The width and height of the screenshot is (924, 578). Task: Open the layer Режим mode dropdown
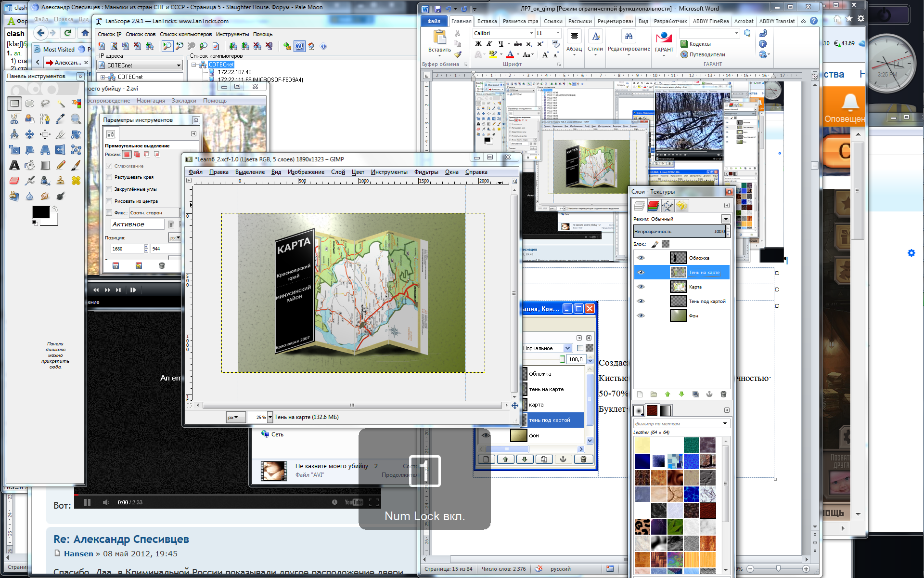pyautogui.click(x=725, y=219)
